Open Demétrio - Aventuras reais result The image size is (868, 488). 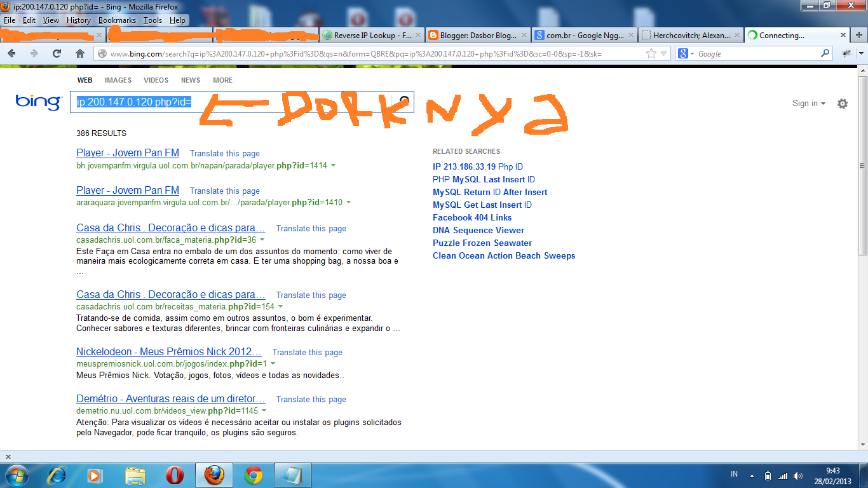[171, 398]
